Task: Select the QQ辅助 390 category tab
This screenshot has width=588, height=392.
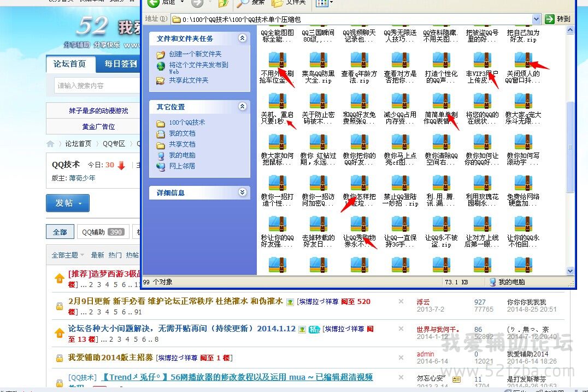Action: (103, 232)
